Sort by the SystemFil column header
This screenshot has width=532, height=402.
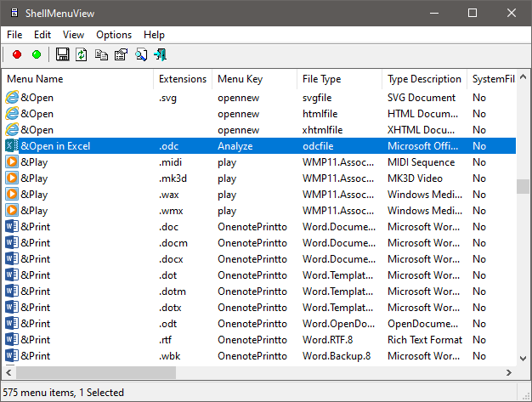pos(492,79)
